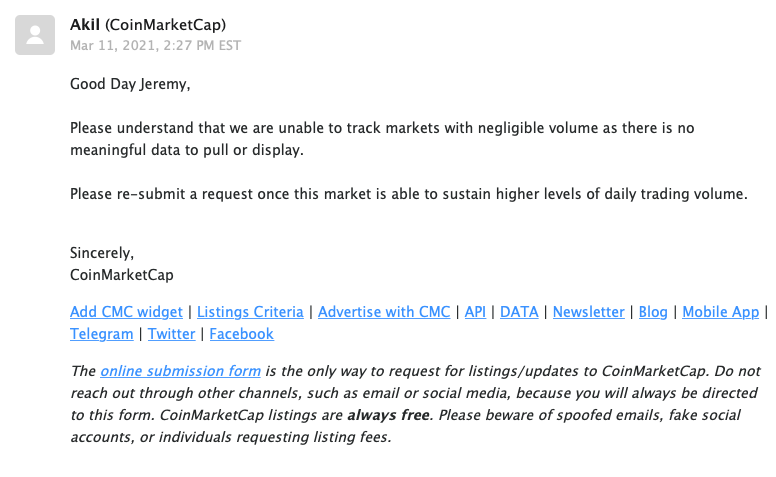
Task: Follow the Advertise with CMC link
Action: pyautogui.click(x=384, y=312)
